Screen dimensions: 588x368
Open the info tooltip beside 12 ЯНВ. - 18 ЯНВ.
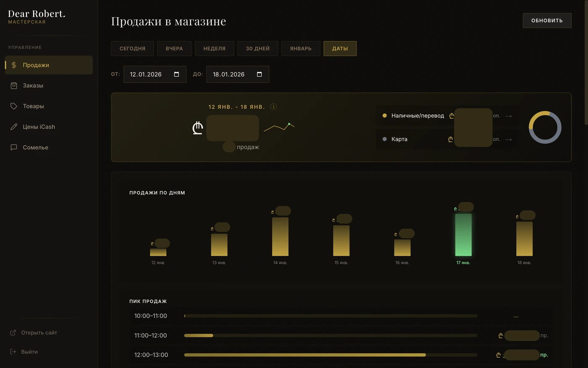(273, 106)
